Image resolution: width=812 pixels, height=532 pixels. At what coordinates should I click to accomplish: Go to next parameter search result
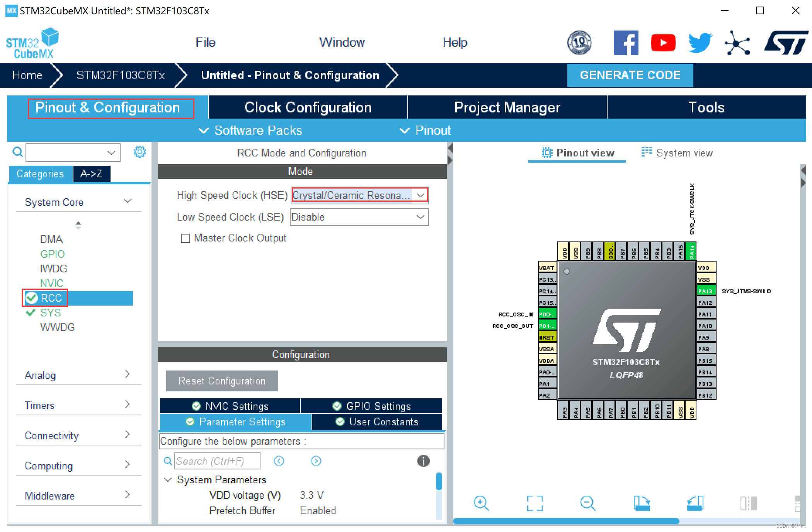(316, 461)
